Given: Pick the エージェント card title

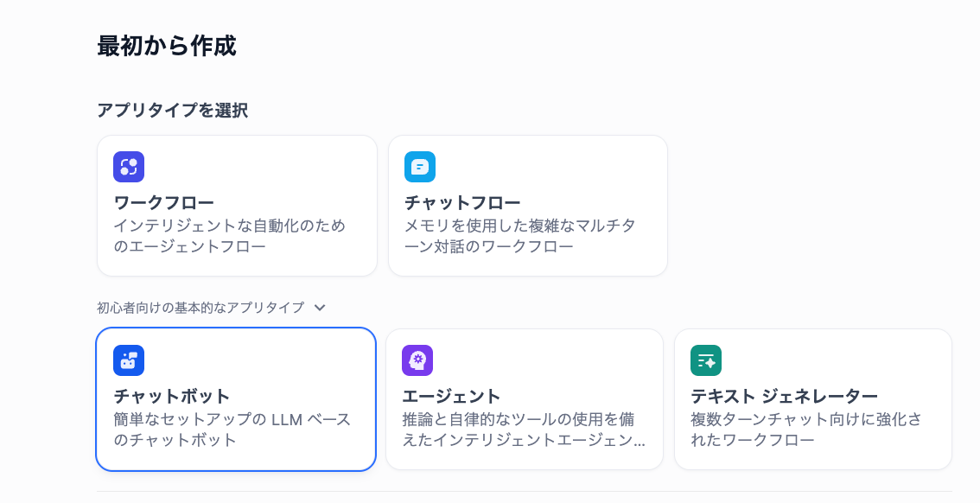Looking at the screenshot, I should pos(451,397).
